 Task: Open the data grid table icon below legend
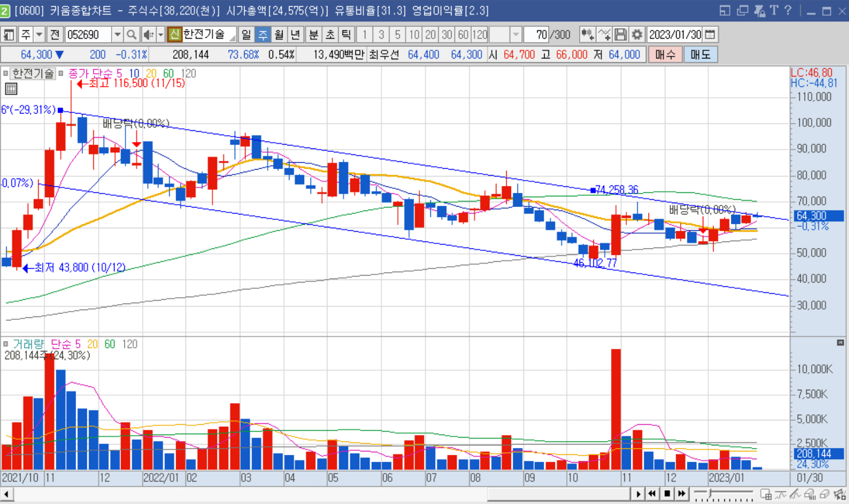[x=11, y=88]
